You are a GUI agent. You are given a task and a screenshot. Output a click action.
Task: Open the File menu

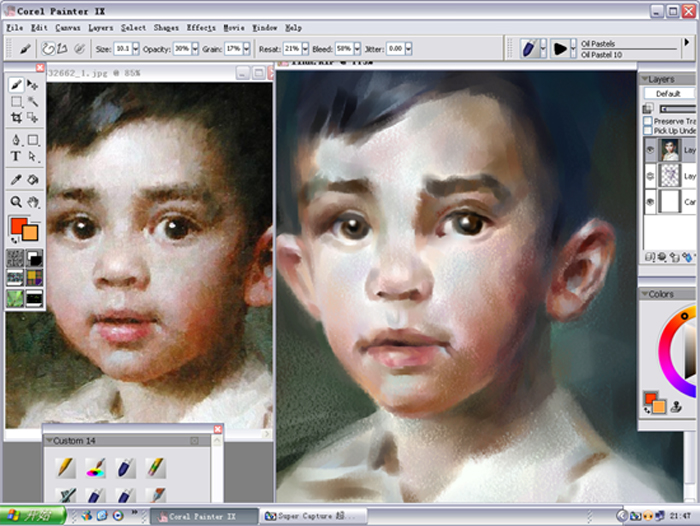[x=15, y=28]
